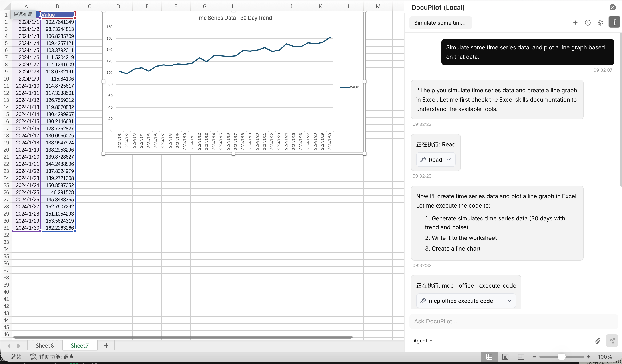Switch to Page Layout view
The width and height of the screenshot is (622, 364).
(x=505, y=357)
